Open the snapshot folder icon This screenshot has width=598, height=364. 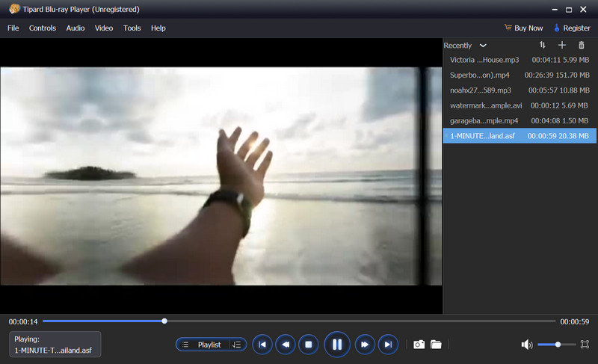pos(436,345)
